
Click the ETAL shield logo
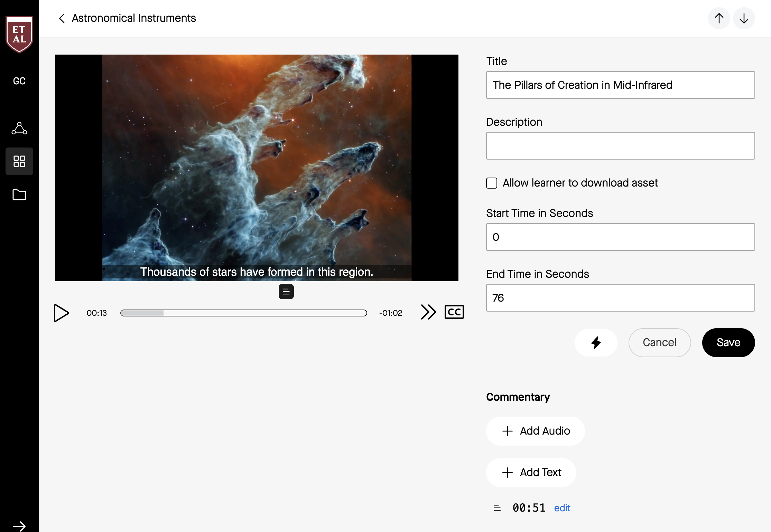(x=19, y=33)
